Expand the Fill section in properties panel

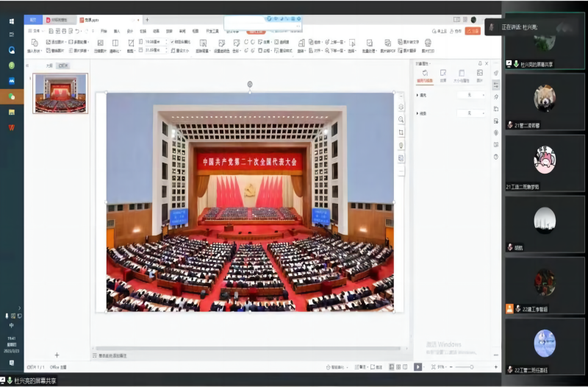pos(417,95)
